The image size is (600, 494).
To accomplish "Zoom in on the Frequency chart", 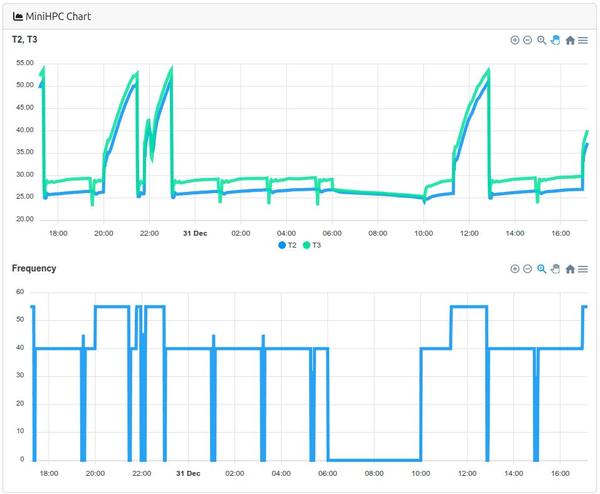I will [x=515, y=269].
